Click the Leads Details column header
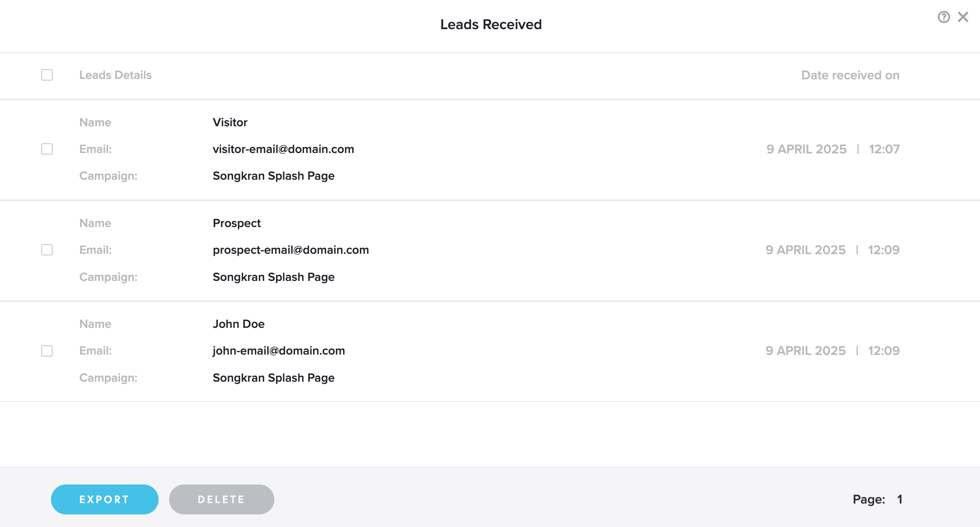Image resolution: width=980 pixels, height=527 pixels. (x=115, y=75)
